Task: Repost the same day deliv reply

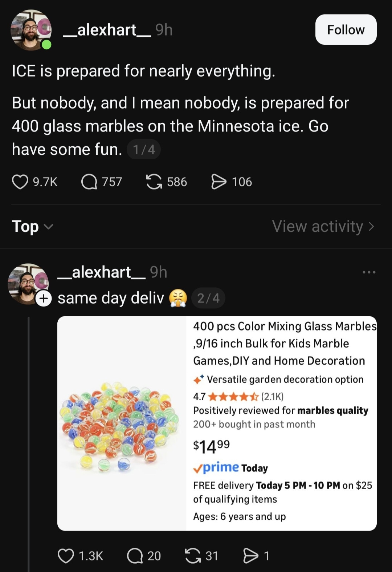Action: pyautogui.click(x=193, y=556)
